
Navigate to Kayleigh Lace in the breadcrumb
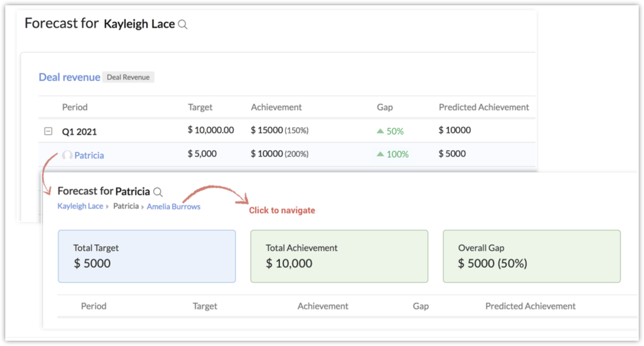[80, 206]
